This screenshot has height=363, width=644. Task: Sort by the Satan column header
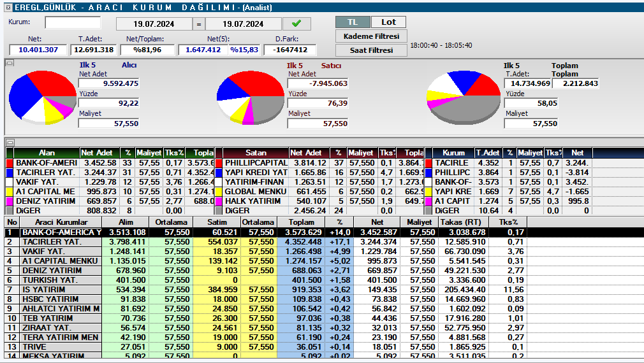[x=256, y=153]
